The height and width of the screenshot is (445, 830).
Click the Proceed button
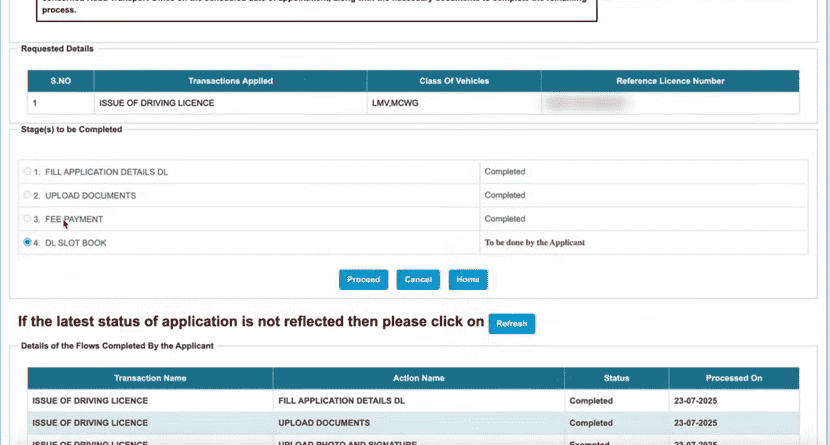[x=363, y=280]
